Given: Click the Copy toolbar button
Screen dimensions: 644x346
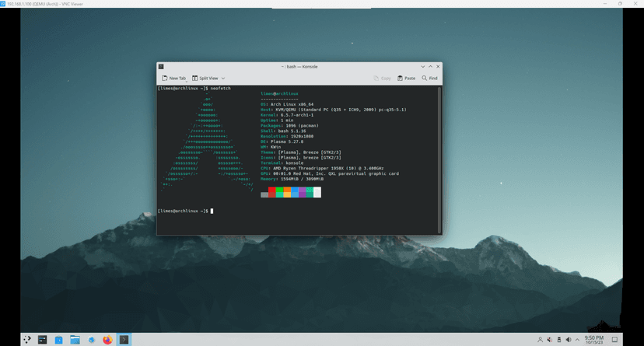Looking at the screenshot, I should pos(382,79).
